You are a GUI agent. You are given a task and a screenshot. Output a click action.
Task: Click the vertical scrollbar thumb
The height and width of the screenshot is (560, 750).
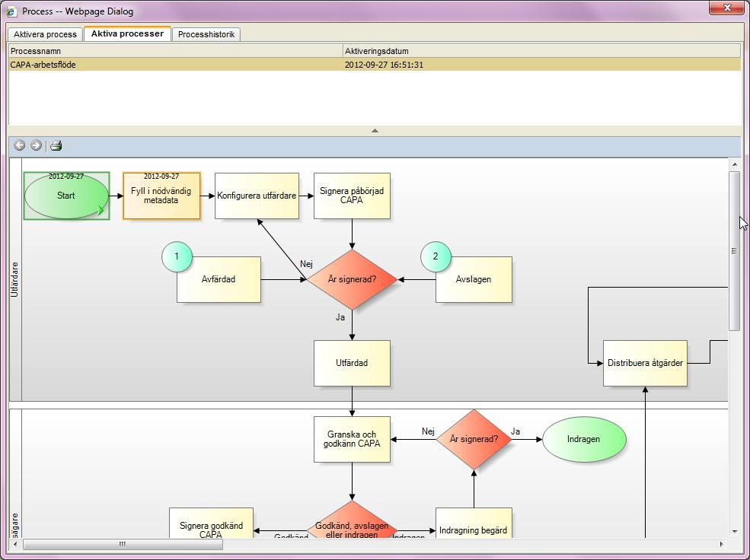(734, 251)
